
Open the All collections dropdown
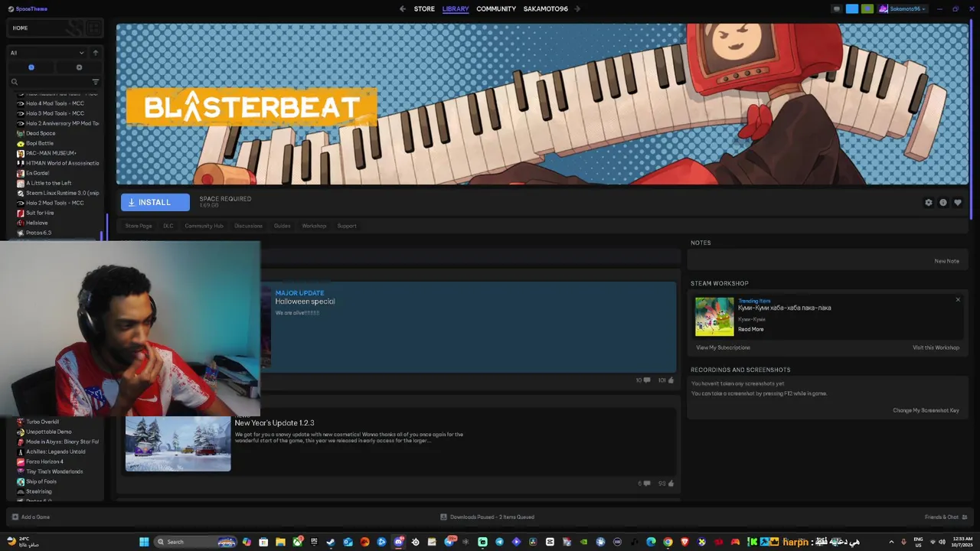[x=47, y=53]
